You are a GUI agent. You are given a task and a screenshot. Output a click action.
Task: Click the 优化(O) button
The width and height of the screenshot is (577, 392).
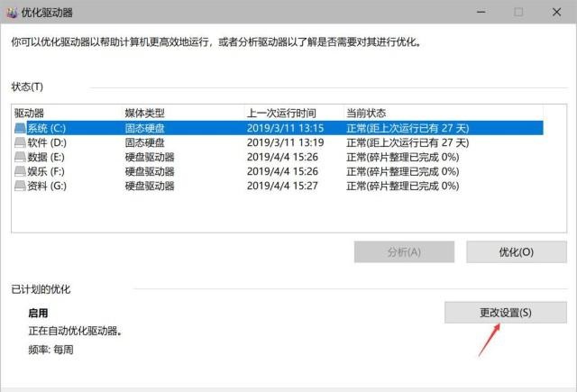[x=517, y=252]
